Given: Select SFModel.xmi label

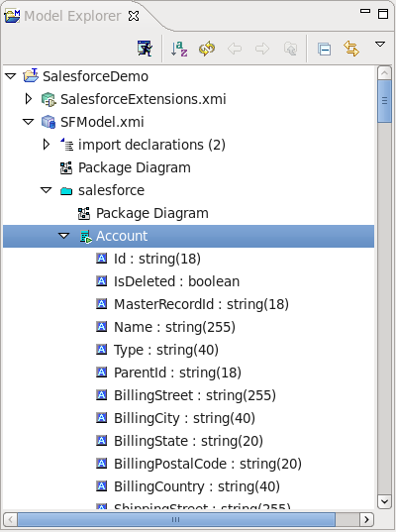Looking at the screenshot, I should pos(102,122).
